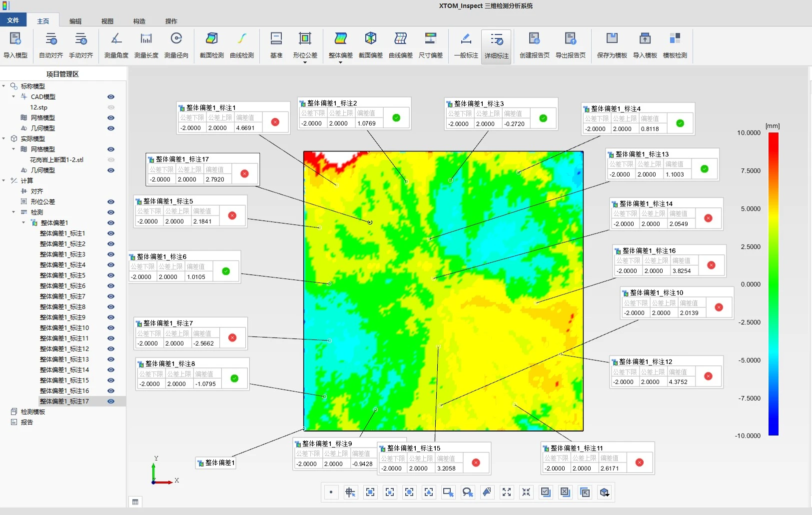The width and height of the screenshot is (812, 515).
Task: Open dropdown arrow under 形位公差
Action: click(x=305, y=62)
